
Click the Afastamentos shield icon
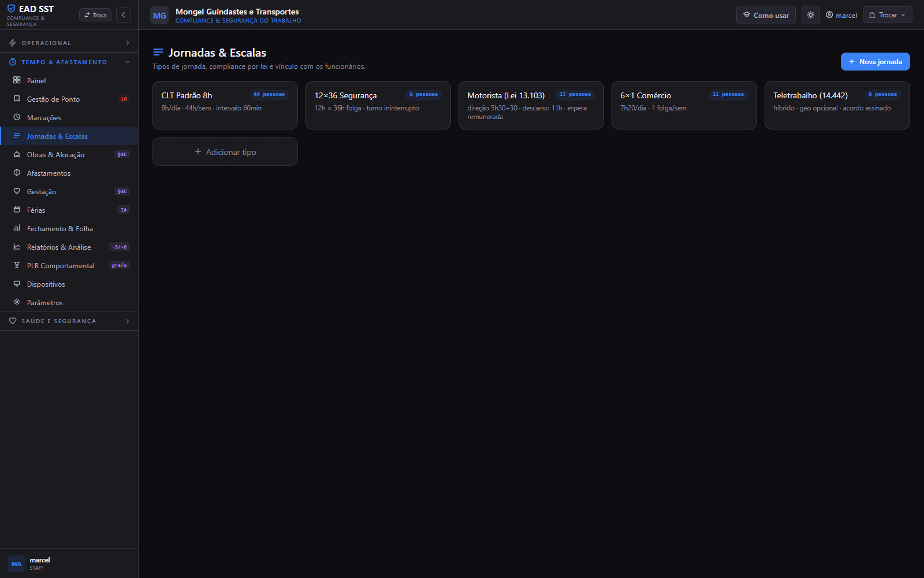(x=17, y=173)
